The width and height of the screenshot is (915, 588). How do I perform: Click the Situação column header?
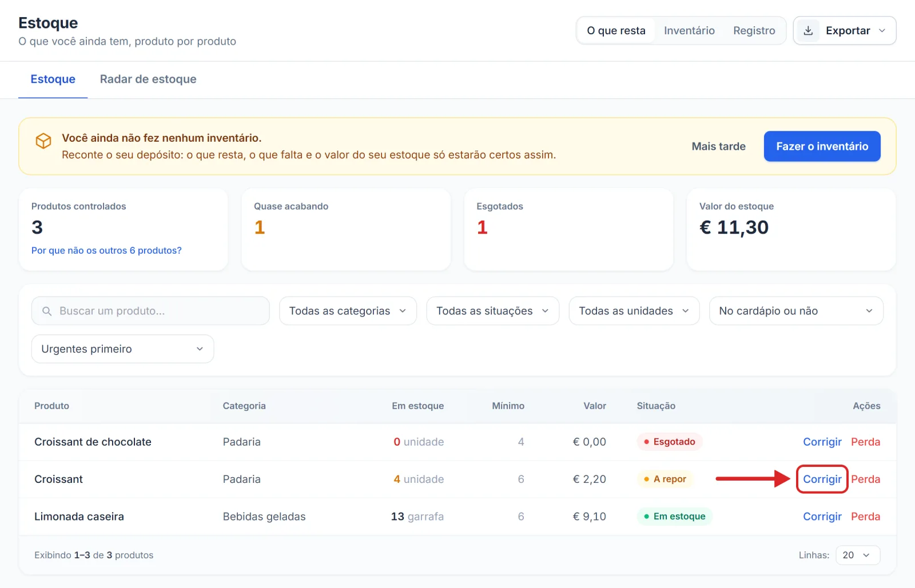656,406
